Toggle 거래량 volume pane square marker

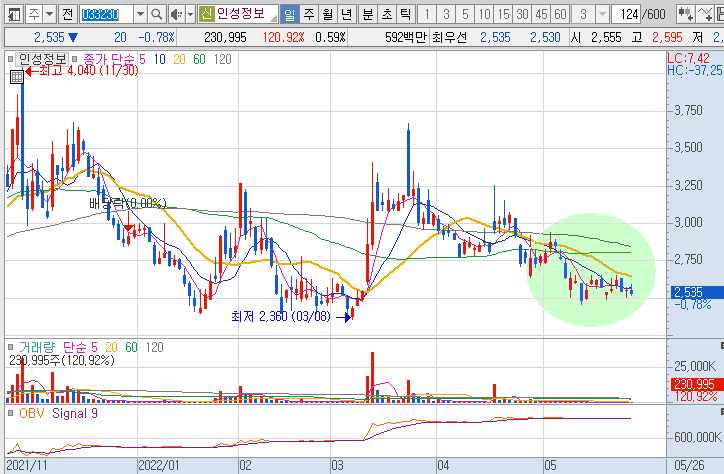coord(10,347)
